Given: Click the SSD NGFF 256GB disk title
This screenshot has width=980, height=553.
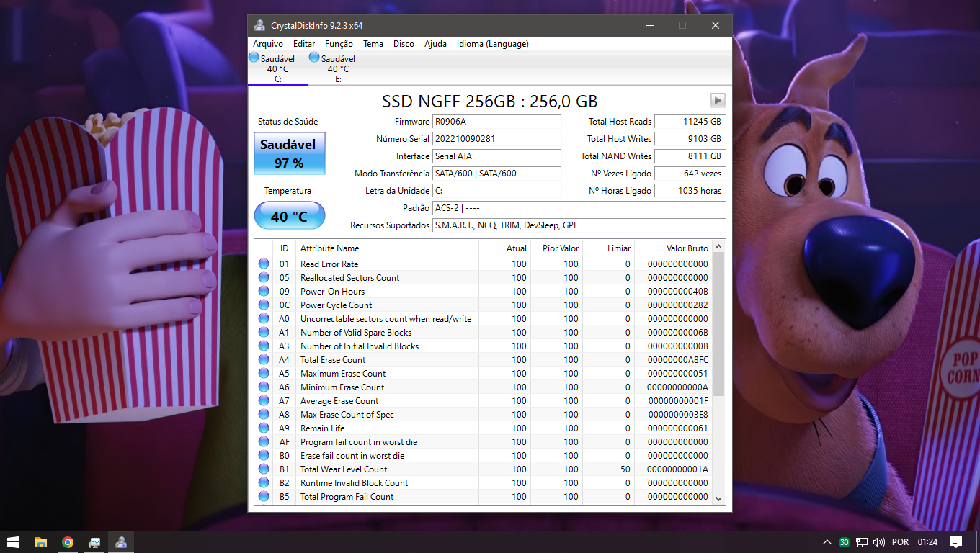Looking at the screenshot, I should 490,102.
